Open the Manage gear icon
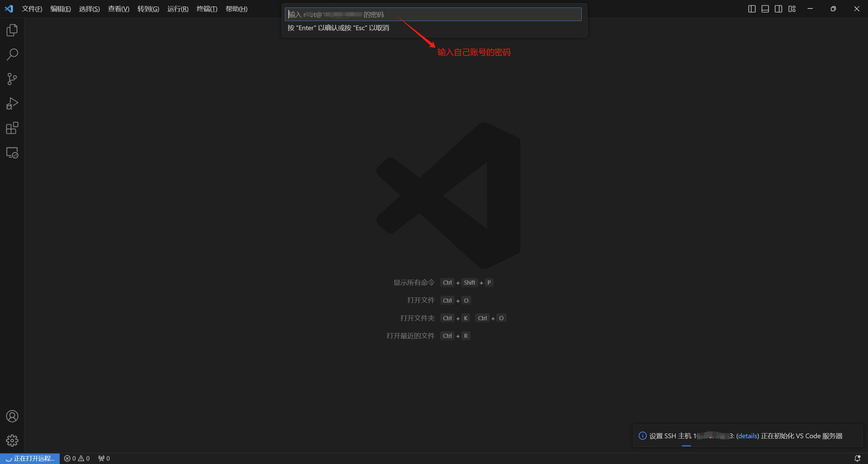 [12, 441]
